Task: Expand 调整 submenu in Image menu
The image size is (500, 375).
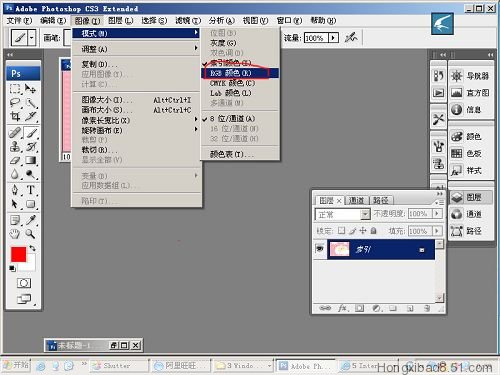Action: (x=137, y=49)
